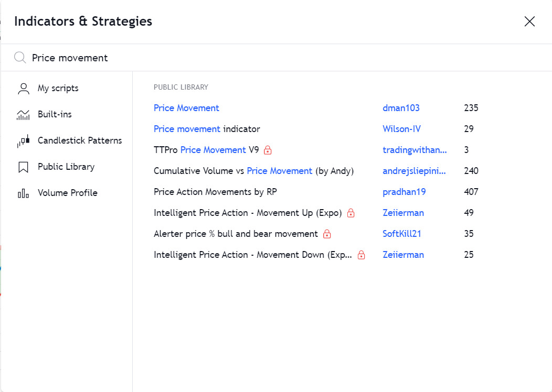Open Candlestick Patterns via its candle icon
Image resolution: width=552 pixels, height=392 pixels.
point(23,140)
